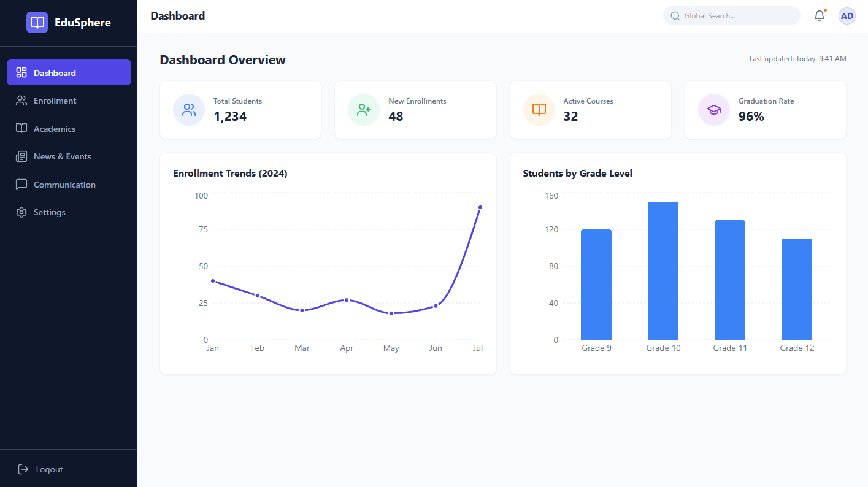Image resolution: width=868 pixels, height=487 pixels.
Task: Click the Grade 10 bar
Action: pos(663,270)
